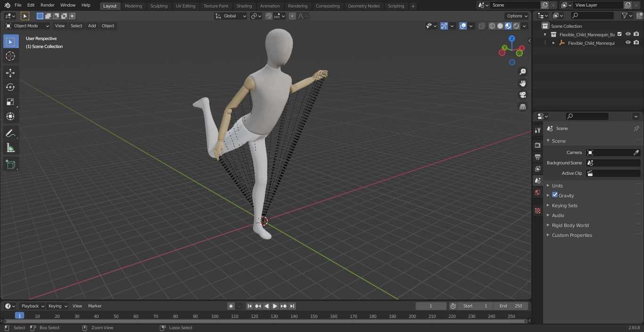This screenshot has width=644, height=332.
Task: Toggle auto keying record button
Action: pos(231,306)
